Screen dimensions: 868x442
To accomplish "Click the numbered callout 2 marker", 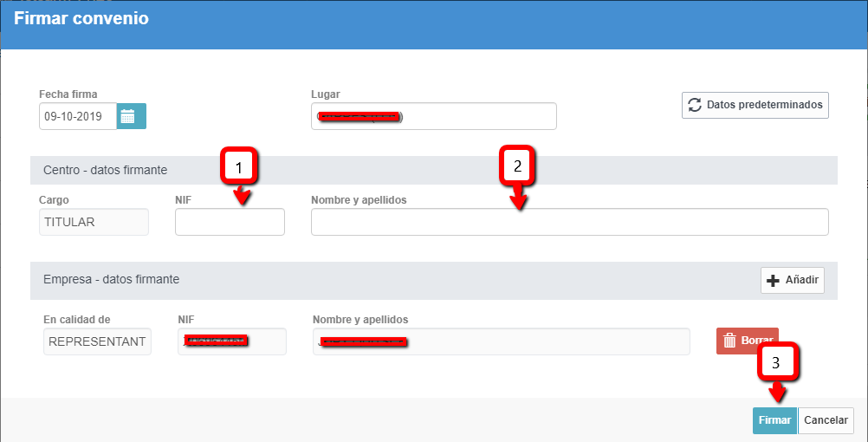I will [x=517, y=166].
